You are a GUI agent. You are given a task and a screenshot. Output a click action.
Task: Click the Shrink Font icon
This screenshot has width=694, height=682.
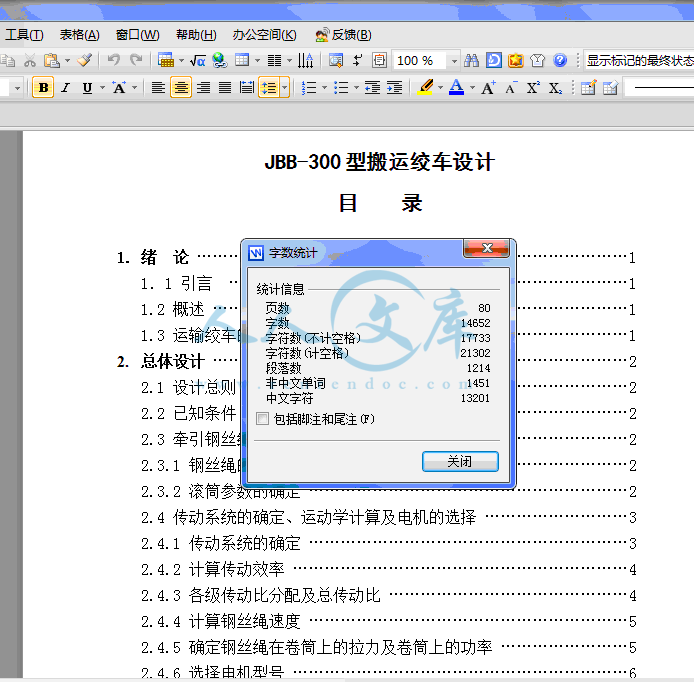511,88
